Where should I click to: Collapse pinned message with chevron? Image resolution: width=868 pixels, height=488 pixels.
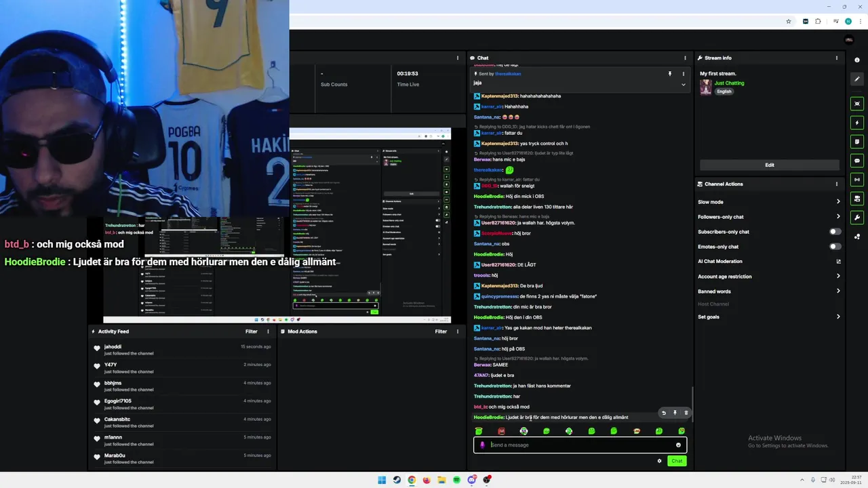coord(684,84)
